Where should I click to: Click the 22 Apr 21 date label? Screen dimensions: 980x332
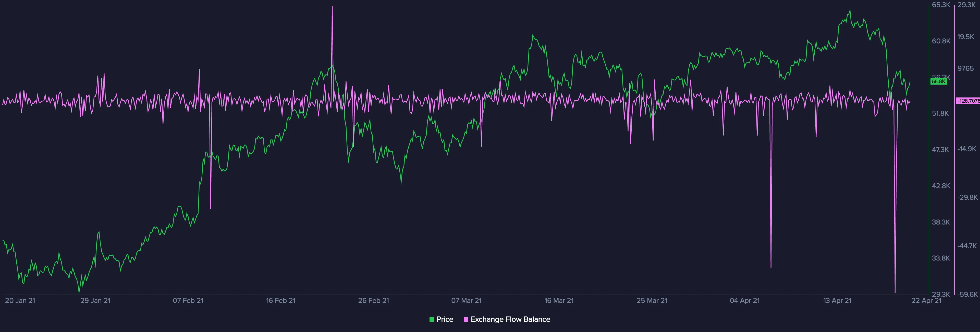(x=926, y=300)
